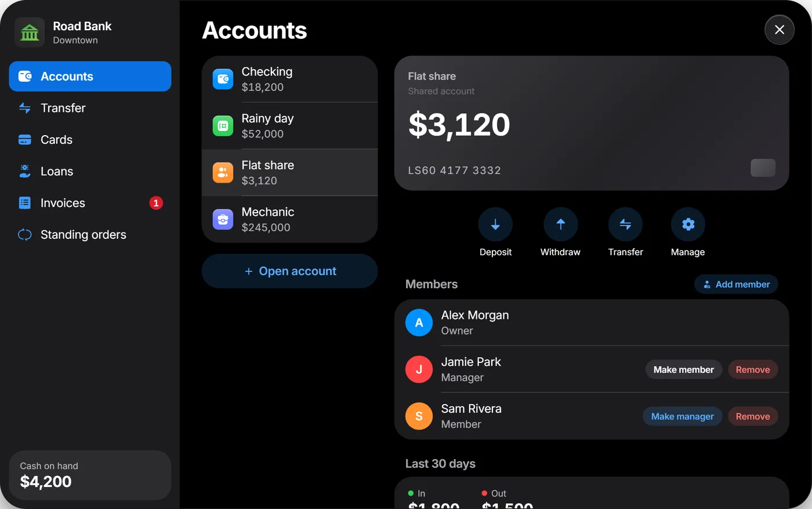812x509 pixels.
Task: Click account number LS60 4177 3332
Action: [454, 170]
